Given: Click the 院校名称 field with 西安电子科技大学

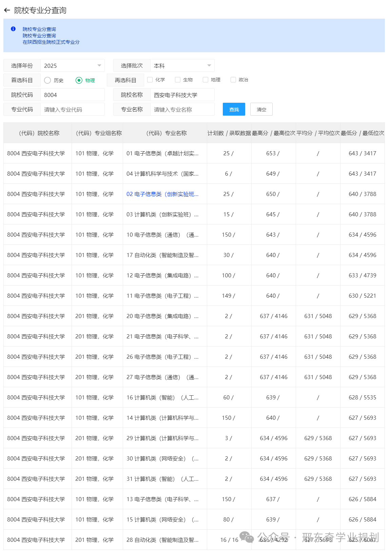Looking at the screenshot, I should 182,95.
